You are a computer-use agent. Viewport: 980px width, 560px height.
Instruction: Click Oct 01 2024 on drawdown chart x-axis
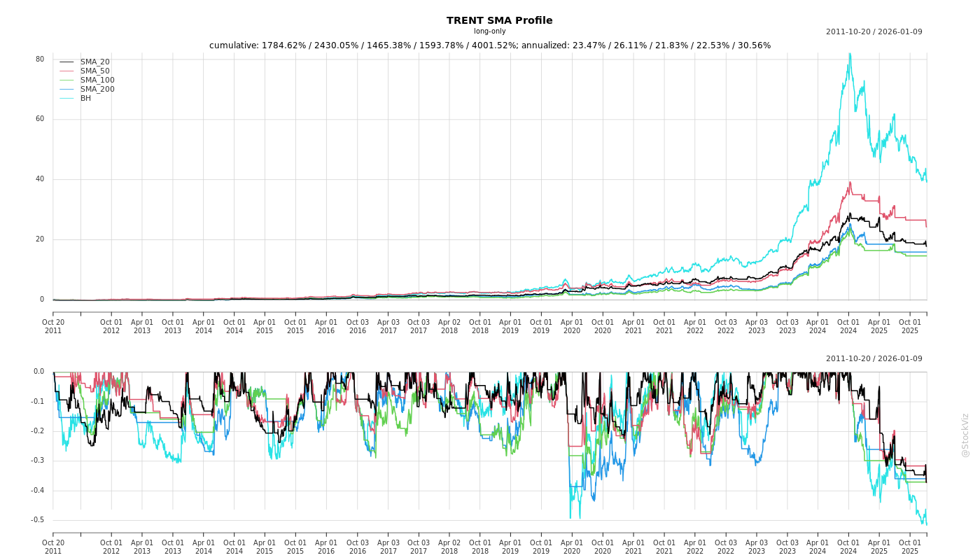point(848,547)
